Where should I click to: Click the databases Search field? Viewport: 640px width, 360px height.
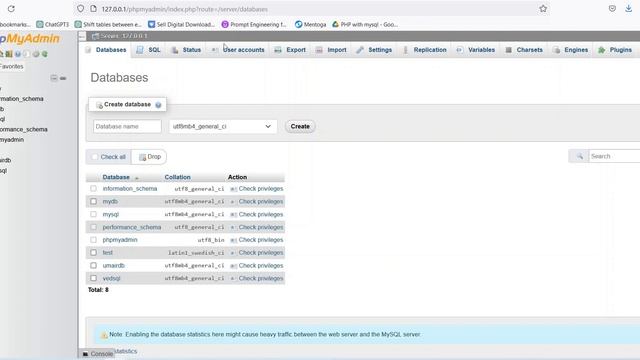pos(614,156)
